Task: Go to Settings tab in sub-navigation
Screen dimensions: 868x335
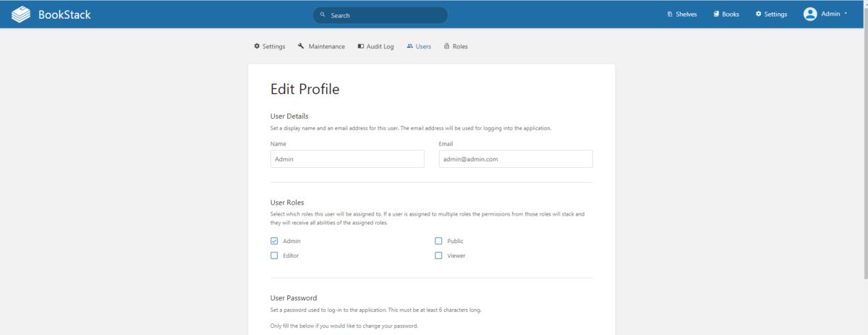Action: (x=269, y=46)
